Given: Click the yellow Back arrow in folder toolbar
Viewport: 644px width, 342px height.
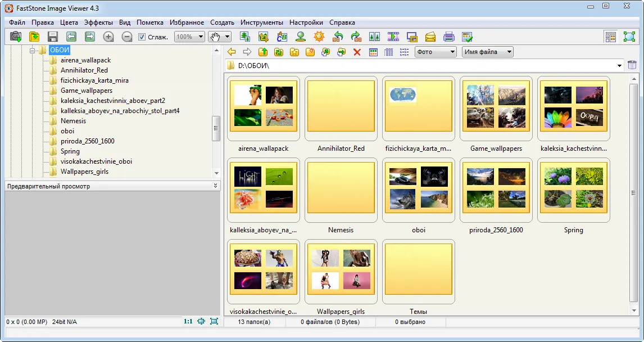Looking at the screenshot, I should (232, 52).
